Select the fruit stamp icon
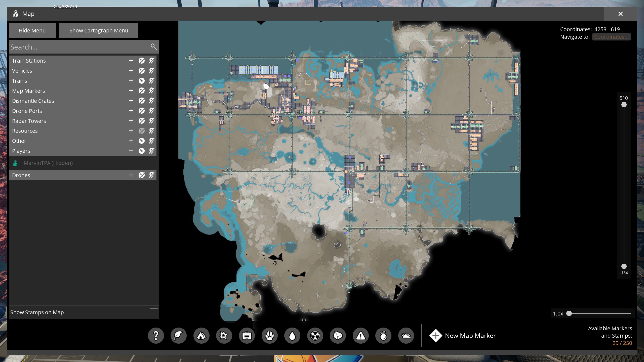This screenshot has height=362, width=644. tap(383, 336)
